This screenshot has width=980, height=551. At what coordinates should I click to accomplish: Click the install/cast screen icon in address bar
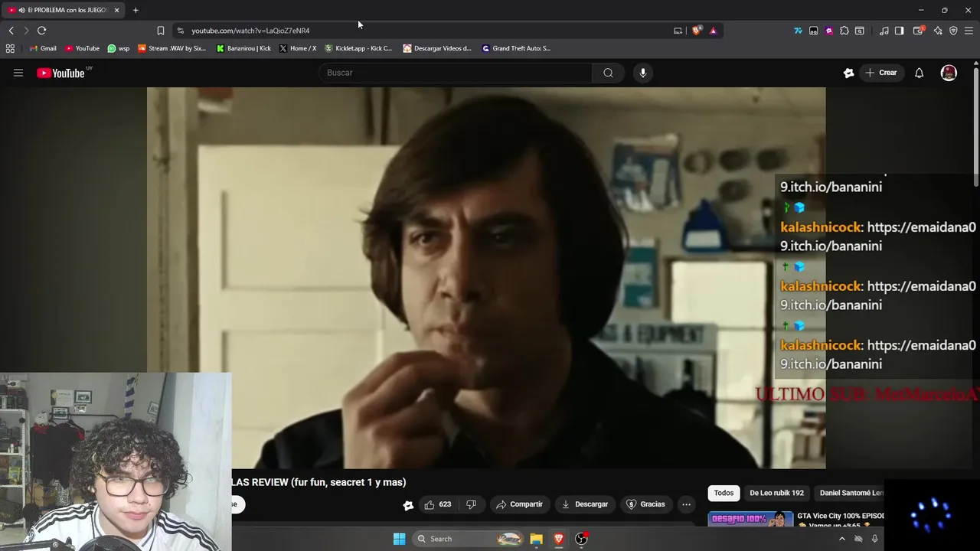678,31
